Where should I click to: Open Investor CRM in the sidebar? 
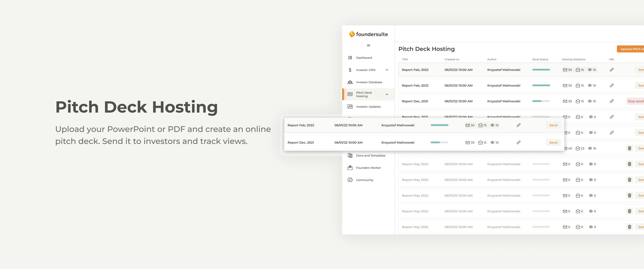point(365,70)
